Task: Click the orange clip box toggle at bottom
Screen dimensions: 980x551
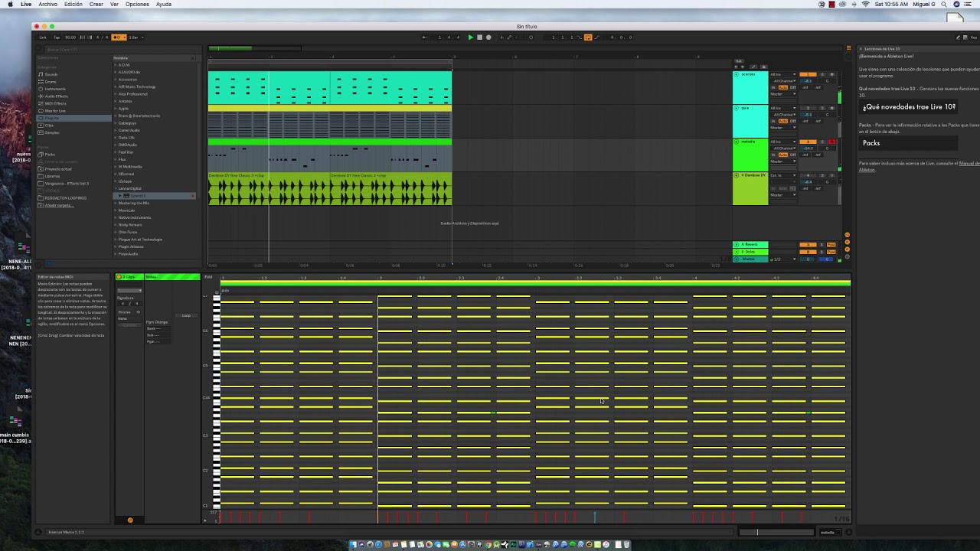Action: coord(130,520)
